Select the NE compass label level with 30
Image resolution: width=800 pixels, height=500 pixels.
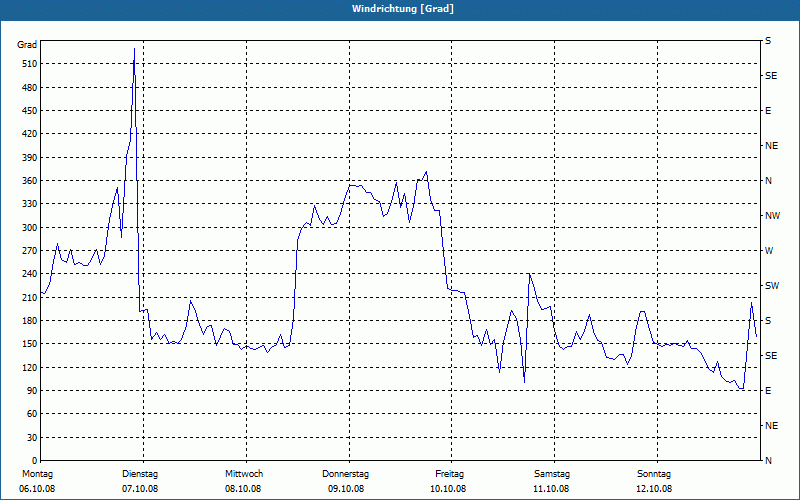coord(771,426)
